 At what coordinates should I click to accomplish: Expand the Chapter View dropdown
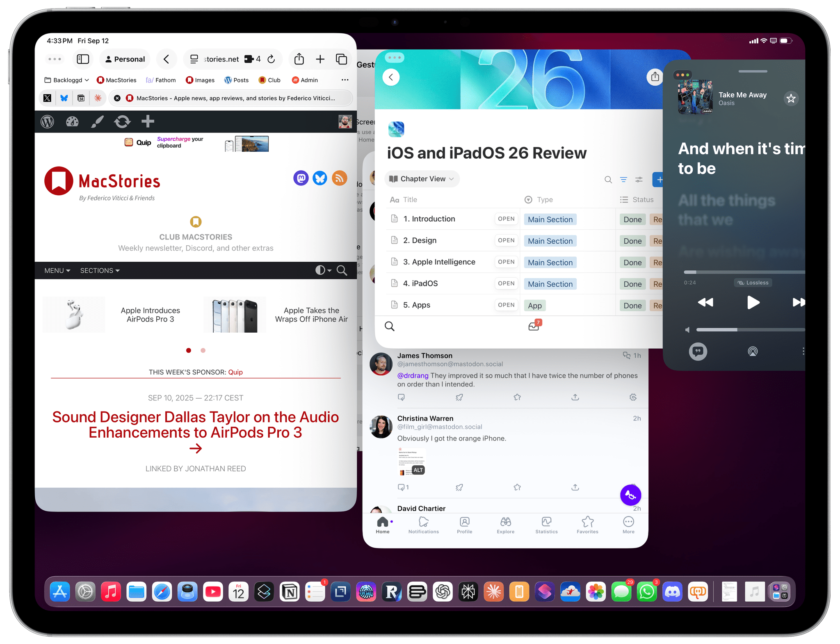[422, 179]
